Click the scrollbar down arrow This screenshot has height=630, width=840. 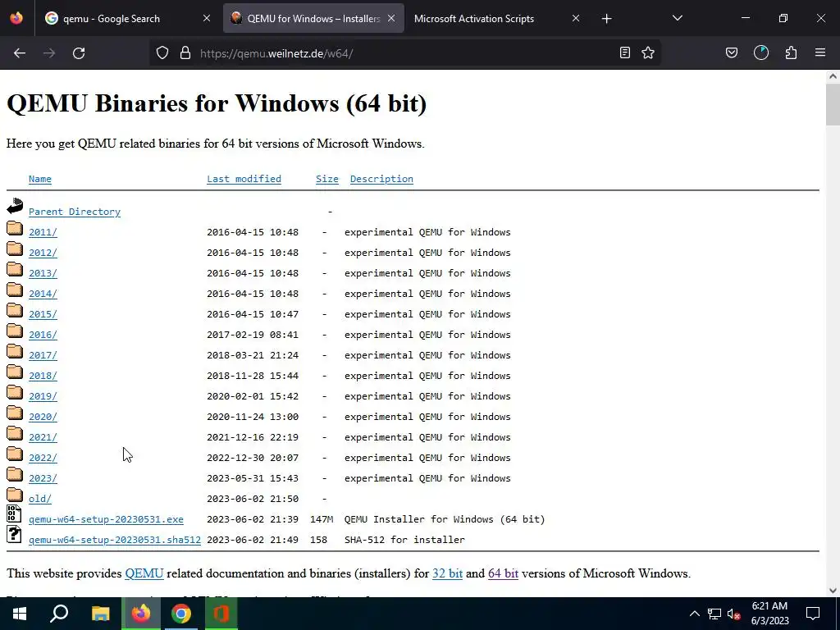point(833,591)
